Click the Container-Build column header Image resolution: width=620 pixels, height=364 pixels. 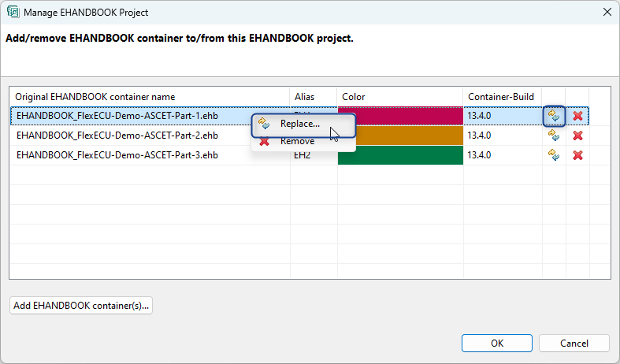point(501,96)
